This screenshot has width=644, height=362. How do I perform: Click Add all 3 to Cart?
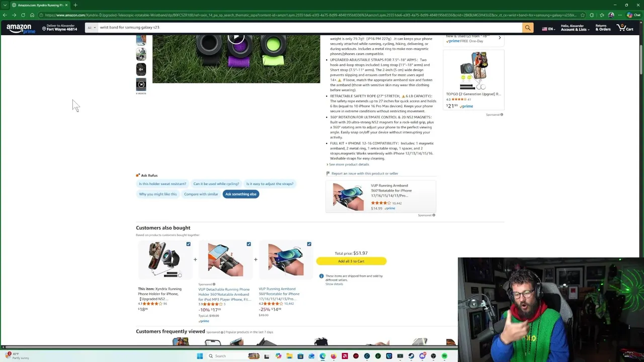(351, 261)
